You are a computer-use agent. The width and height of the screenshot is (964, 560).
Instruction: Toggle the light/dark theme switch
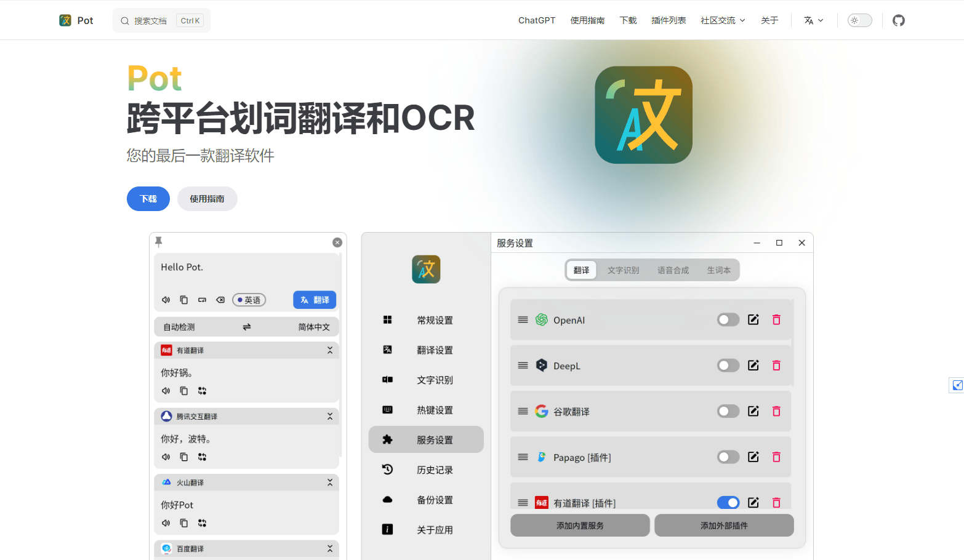pos(859,20)
